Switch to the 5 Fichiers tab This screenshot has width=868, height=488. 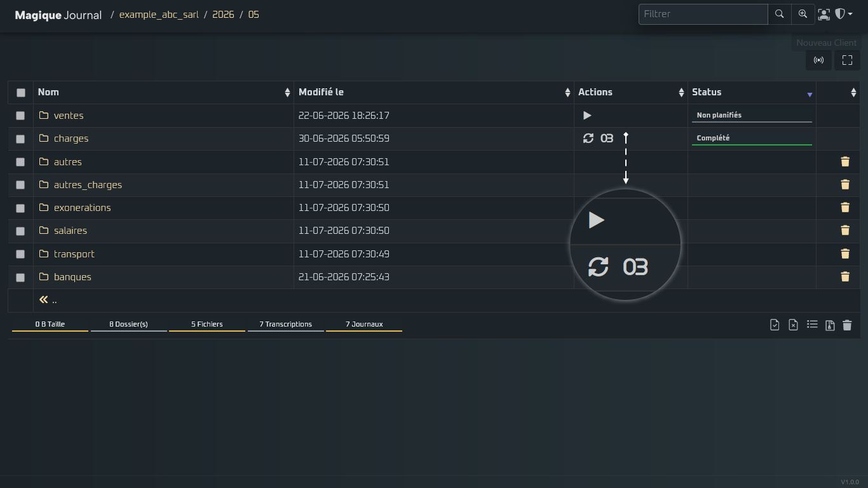[x=207, y=324]
